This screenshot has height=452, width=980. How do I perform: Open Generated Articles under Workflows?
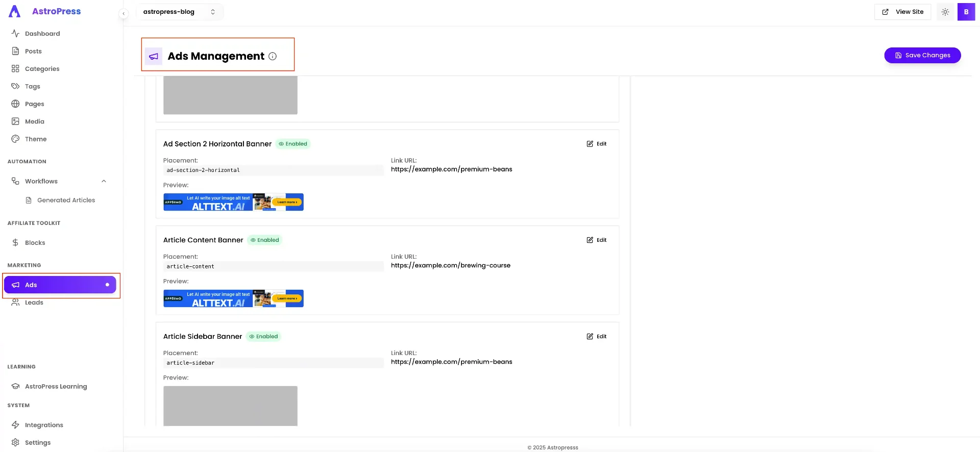click(66, 200)
